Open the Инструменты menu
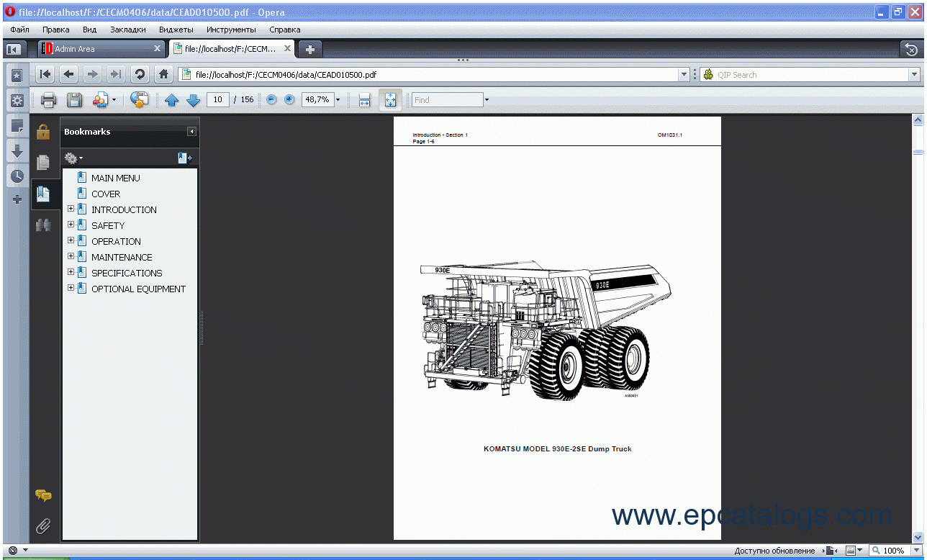This screenshot has width=927, height=560. pos(231,30)
